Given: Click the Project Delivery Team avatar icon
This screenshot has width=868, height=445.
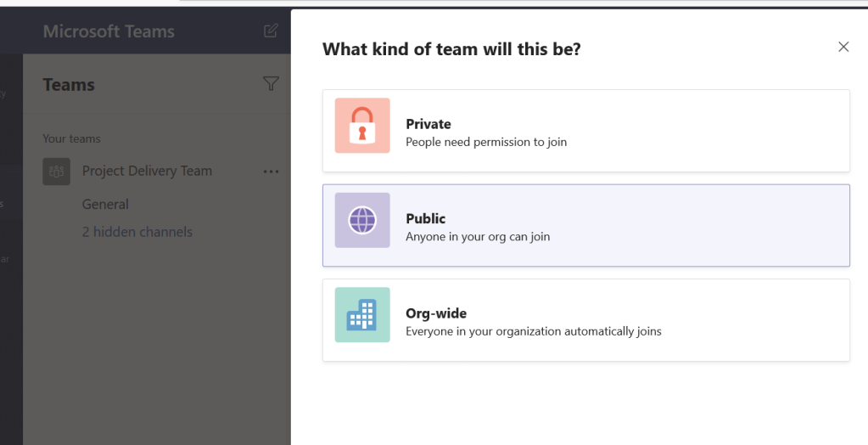Looking at the screenshot, I should click(57, 172).
